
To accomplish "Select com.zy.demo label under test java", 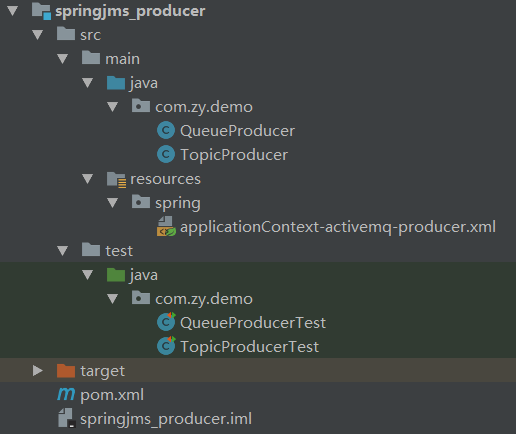I will (204, 299).
